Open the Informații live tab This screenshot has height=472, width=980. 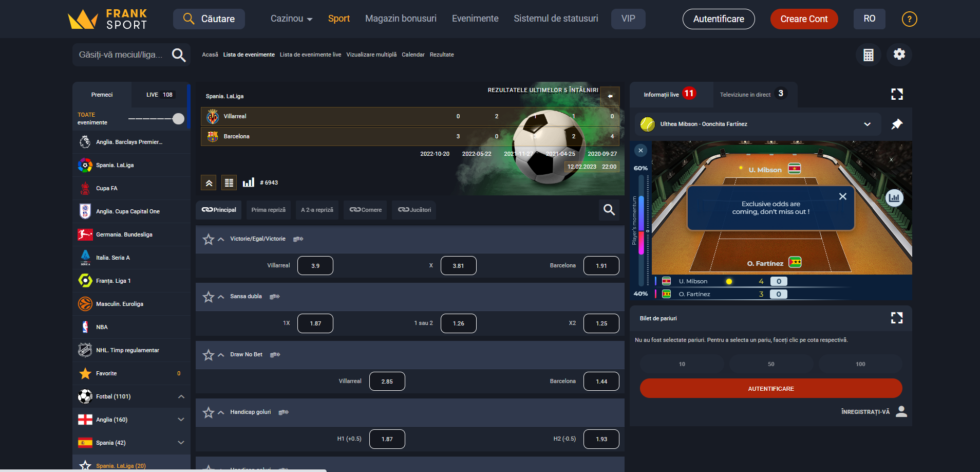[671, 95]
